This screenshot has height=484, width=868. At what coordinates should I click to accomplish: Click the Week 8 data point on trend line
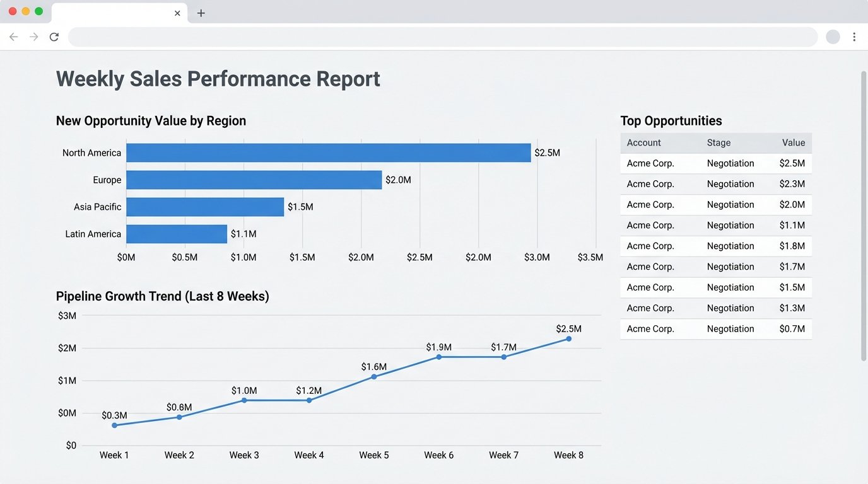(568, 338)
